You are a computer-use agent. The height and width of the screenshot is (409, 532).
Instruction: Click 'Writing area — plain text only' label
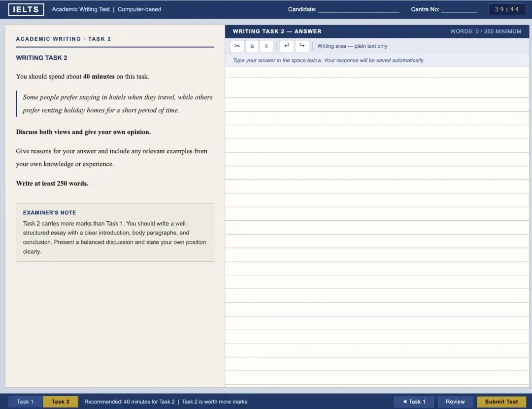352,46
